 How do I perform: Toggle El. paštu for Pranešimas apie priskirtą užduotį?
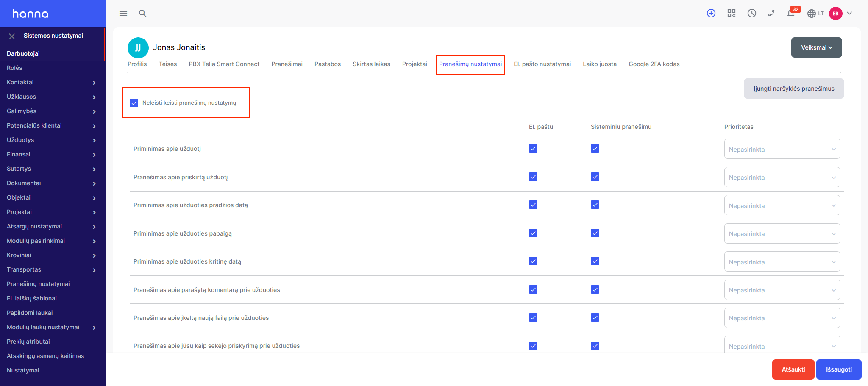[x=533, y=177]
